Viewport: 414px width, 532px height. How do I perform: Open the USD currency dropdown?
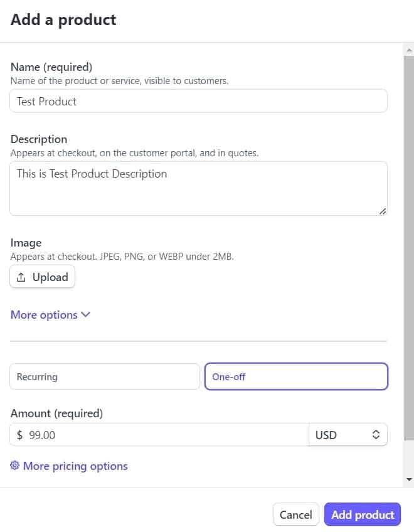pyautogui.click(x=348, y=435)
